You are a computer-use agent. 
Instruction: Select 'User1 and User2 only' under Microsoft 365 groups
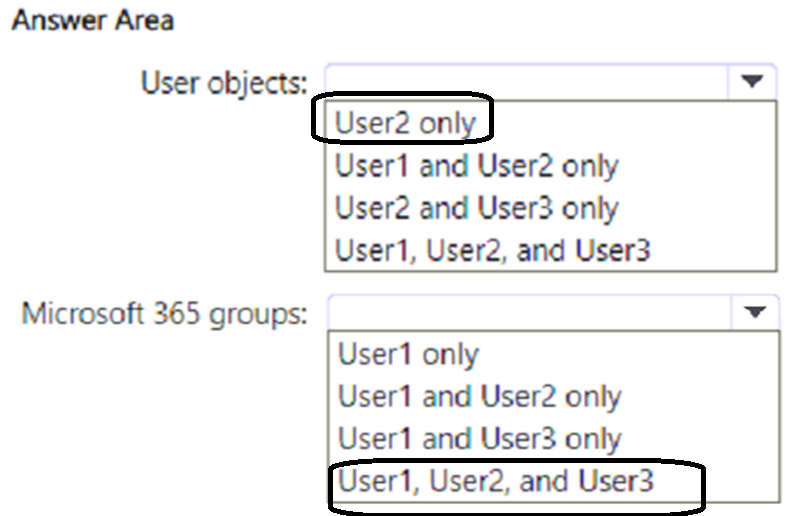click(x=479, y=396)
